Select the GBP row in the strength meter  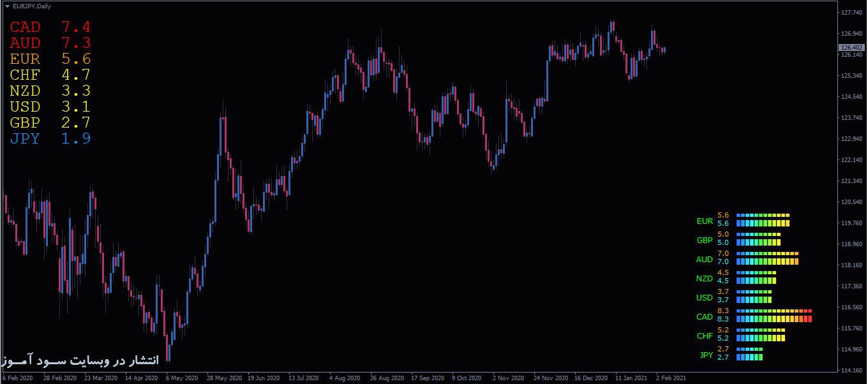click(705, 240)
